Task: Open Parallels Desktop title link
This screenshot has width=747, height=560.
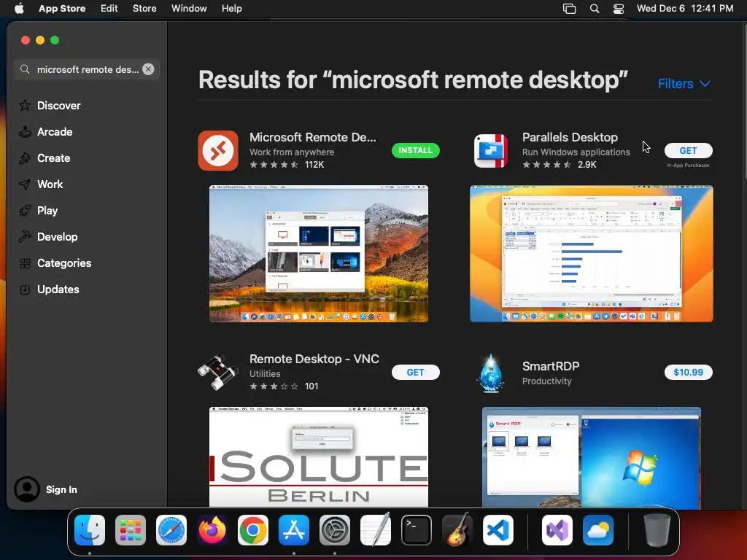Action: point(570,137)
